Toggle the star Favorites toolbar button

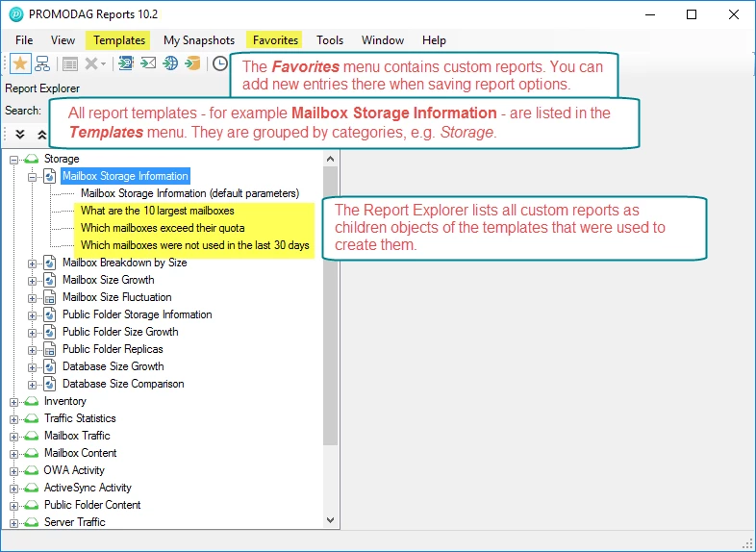click(x=20, y=63)
